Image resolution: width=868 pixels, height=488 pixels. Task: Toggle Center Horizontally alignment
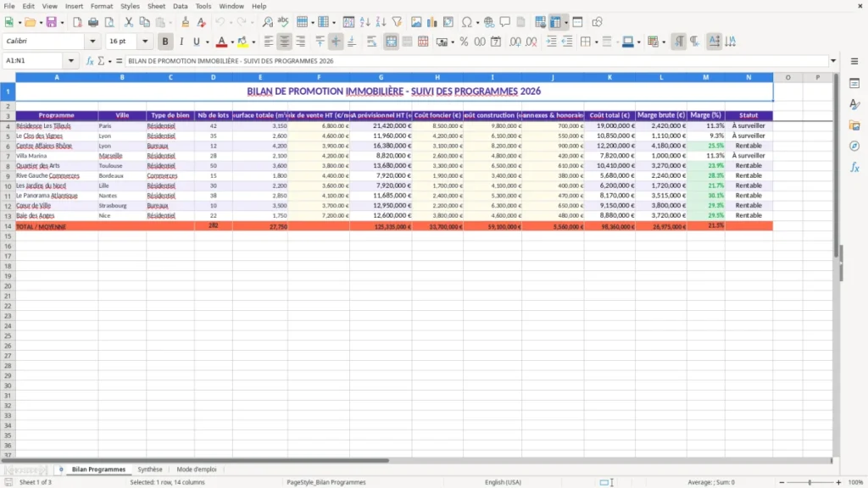pyautogui.click(x=284, y=42)
